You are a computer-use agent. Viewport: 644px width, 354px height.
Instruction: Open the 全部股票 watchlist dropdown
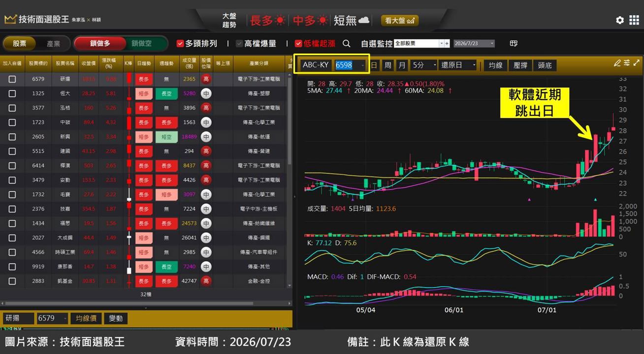tap(441, 43)
